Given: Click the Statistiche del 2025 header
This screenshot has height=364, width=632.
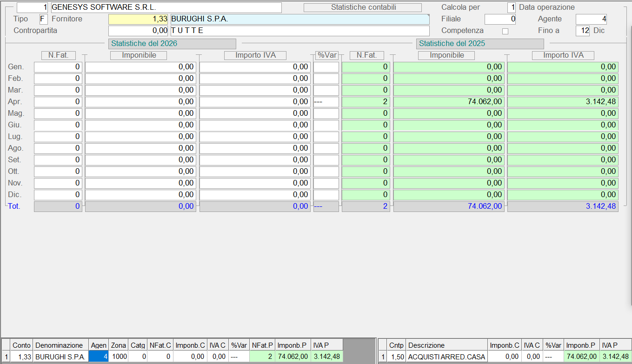Looking at the screenshot, I should (480, 44).
